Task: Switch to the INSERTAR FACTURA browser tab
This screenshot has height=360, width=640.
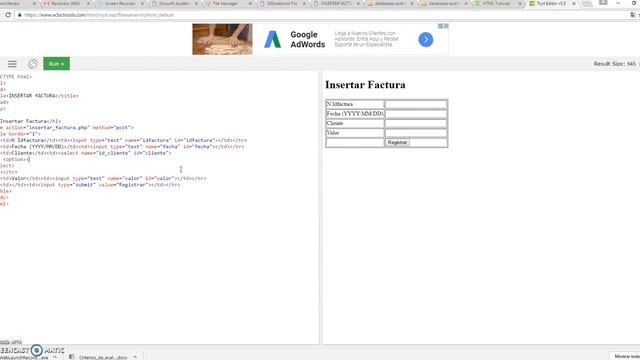Action: (x=335, y=3)
